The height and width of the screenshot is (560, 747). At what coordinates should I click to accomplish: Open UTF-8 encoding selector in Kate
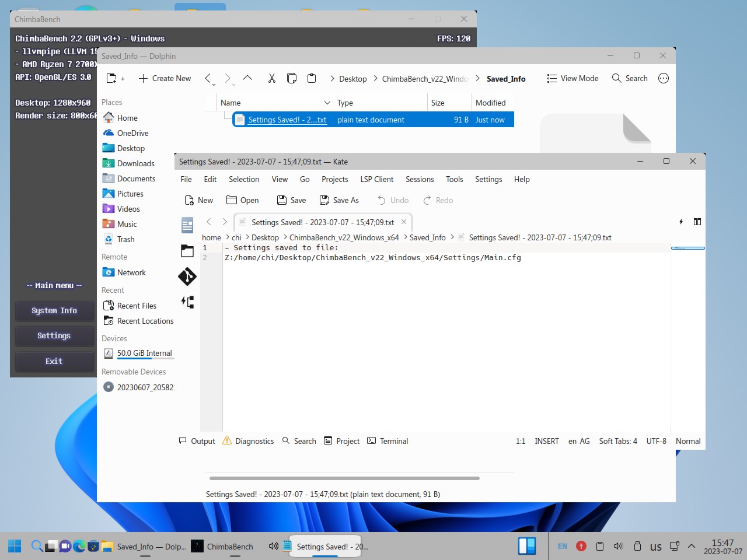coord(657,441)
